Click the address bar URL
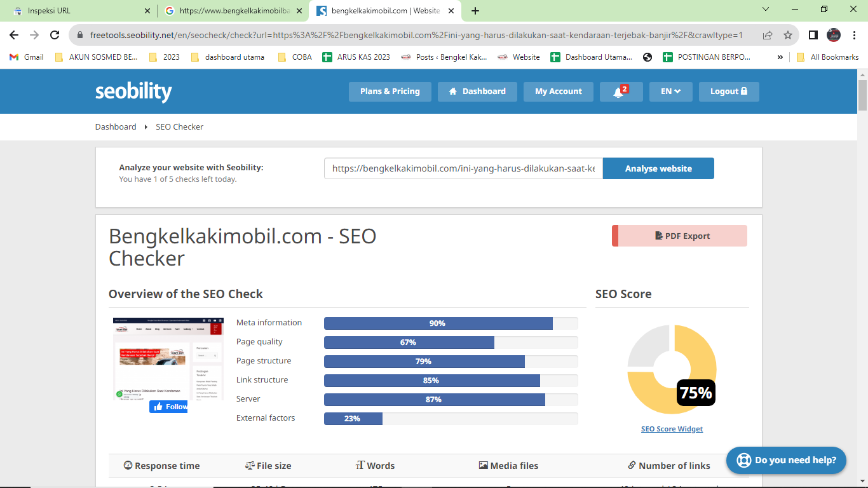 pos(416,36)
